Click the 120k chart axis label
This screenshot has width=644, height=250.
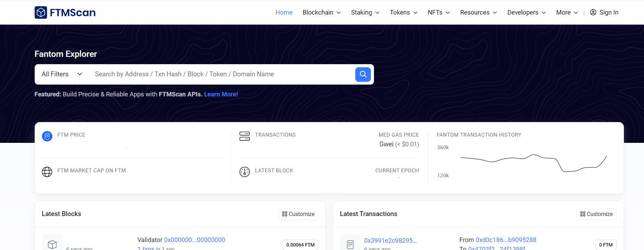pyautogui.click(x=443, y=175)
